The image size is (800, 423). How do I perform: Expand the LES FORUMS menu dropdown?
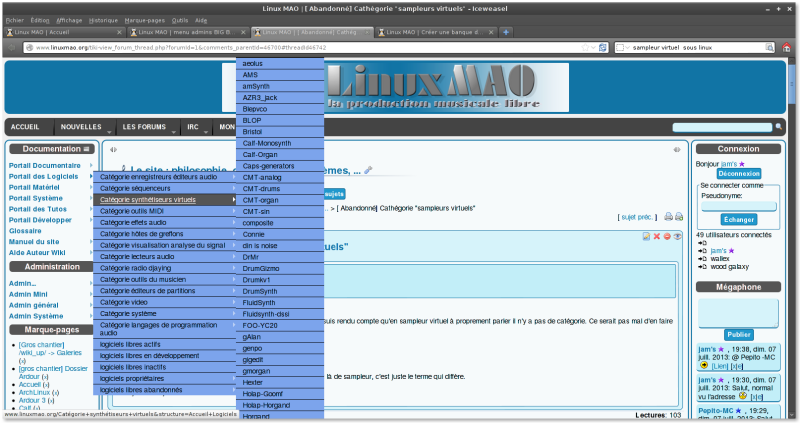(x=173, y=132)
